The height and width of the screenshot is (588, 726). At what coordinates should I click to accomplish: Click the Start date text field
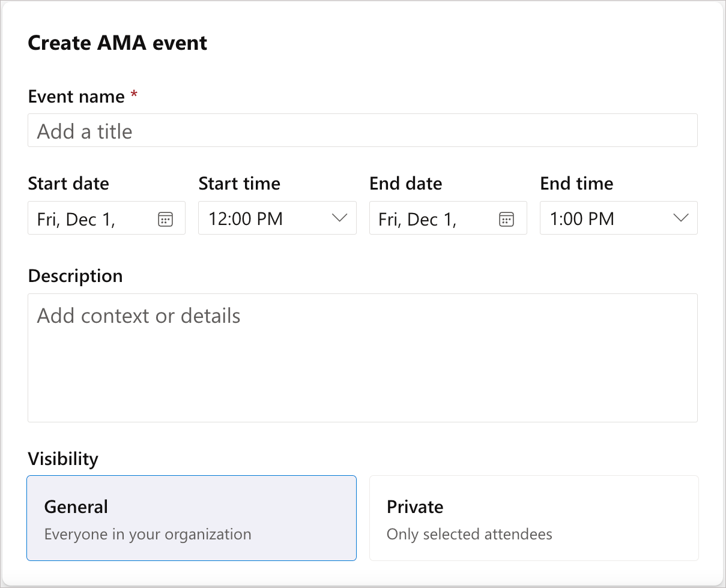[84, 218]
